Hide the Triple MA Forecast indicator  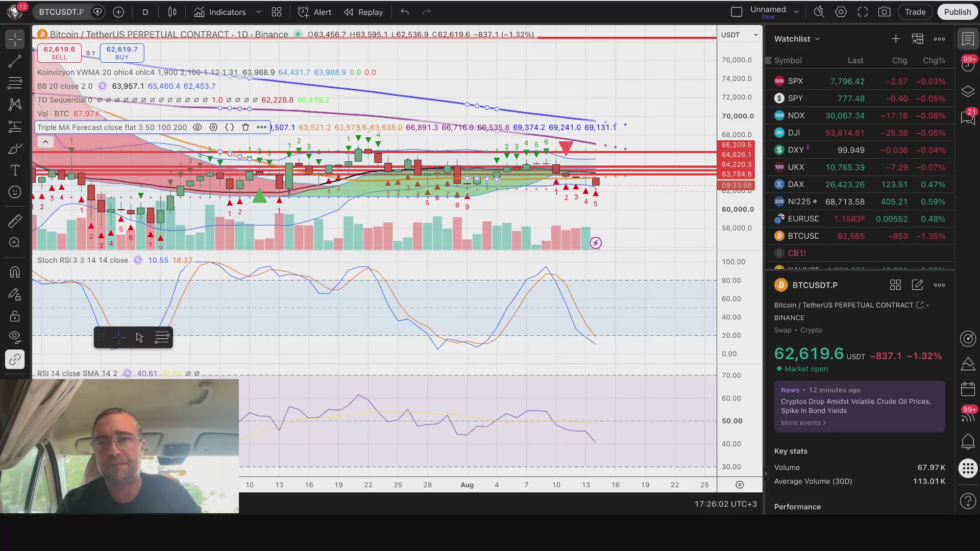(x=197, y=128)
